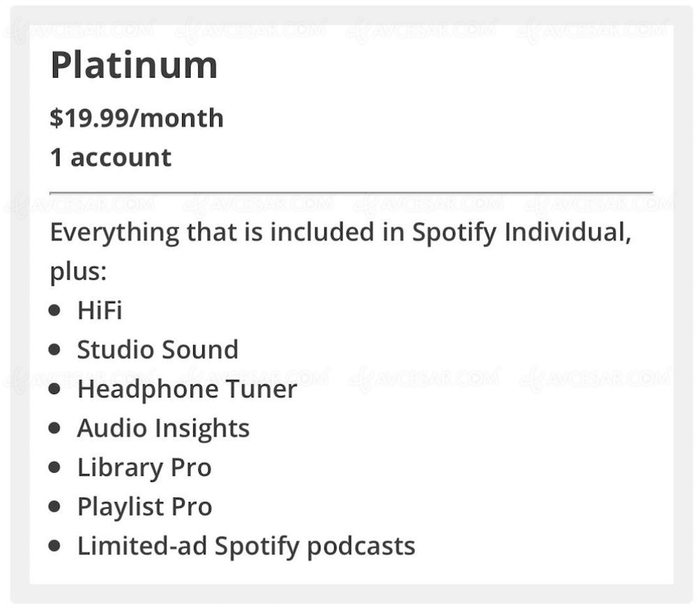The image size is (698, 616).
Task: Click the Studio Sound feature
Action: (x=158, y=349)
